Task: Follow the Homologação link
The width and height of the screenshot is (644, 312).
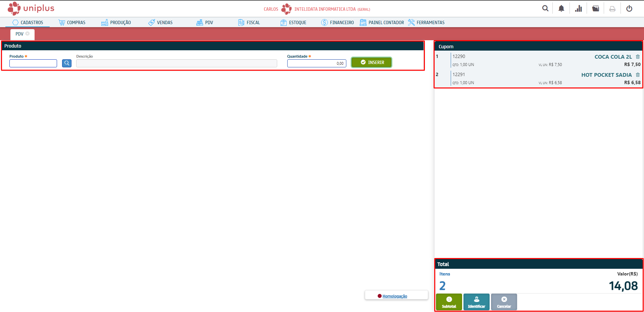Action: pyautogui.click(x=395, y=296)
